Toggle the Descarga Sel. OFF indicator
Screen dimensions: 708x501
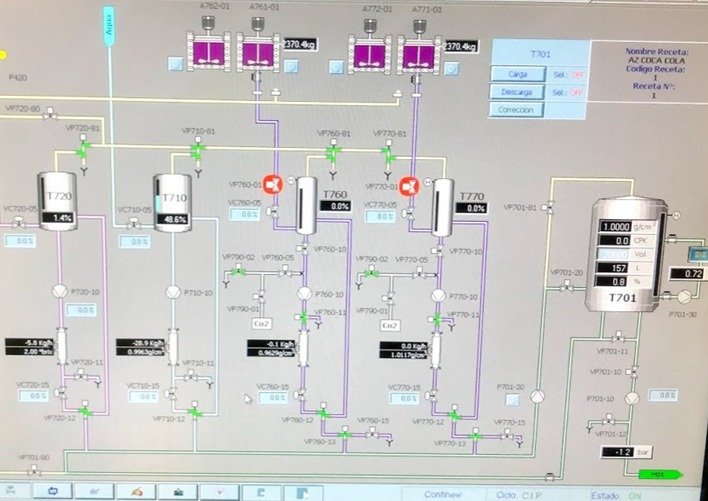(x=571, y=92)
